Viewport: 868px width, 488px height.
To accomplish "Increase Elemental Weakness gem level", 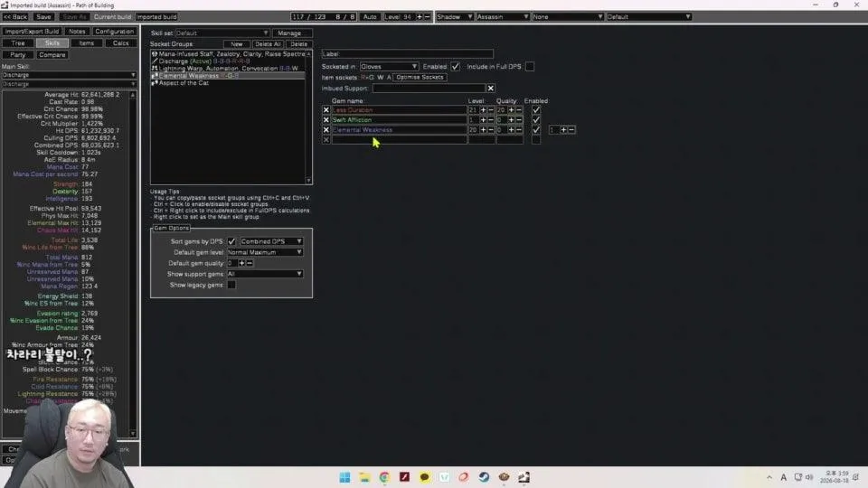I will tap(483, 130).
